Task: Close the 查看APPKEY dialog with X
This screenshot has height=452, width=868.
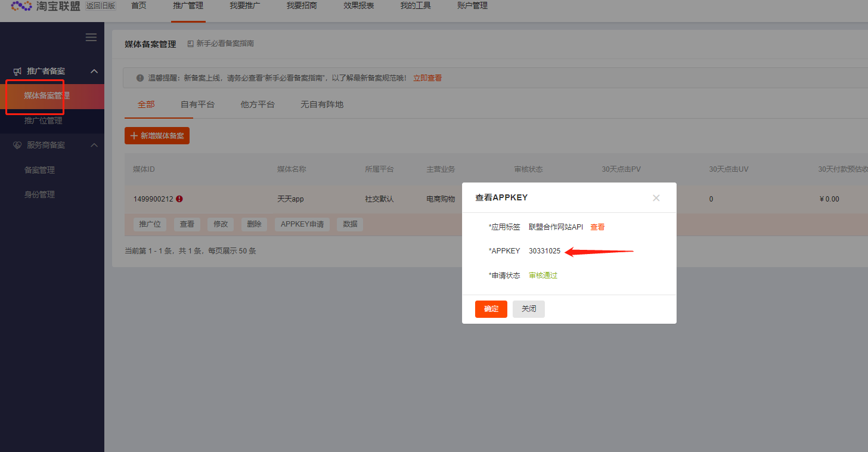Action: coord(656,198)
